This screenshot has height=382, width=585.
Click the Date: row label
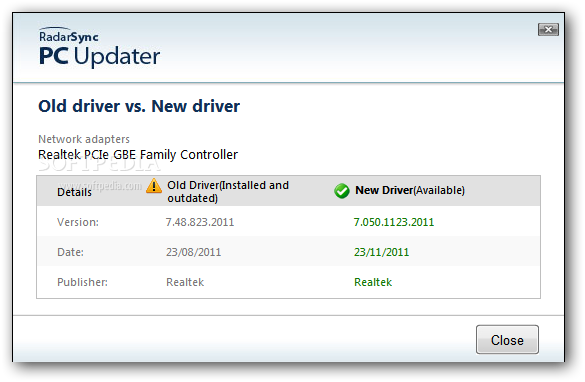[71, 252]
